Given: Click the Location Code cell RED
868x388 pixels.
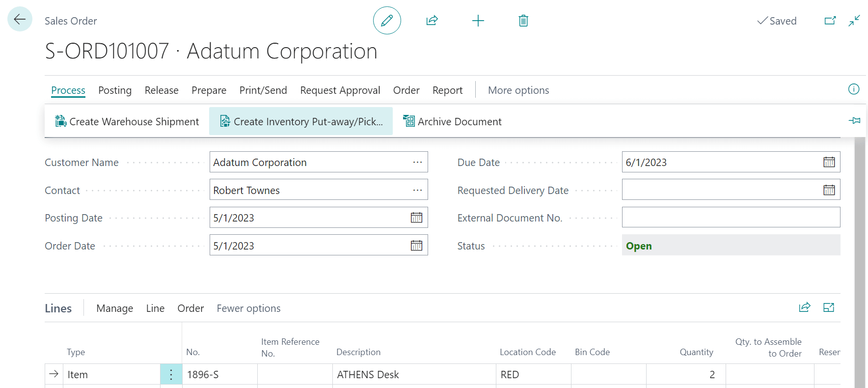Looking at the screenshot, I should coord(533,375).
